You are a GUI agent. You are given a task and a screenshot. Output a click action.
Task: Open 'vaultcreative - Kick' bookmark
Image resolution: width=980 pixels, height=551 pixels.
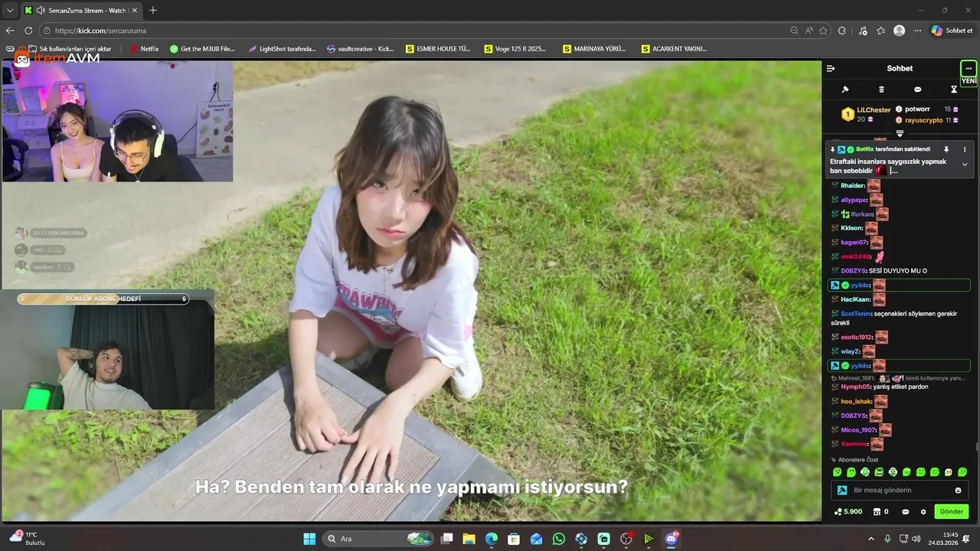click(x=361, y=49)
